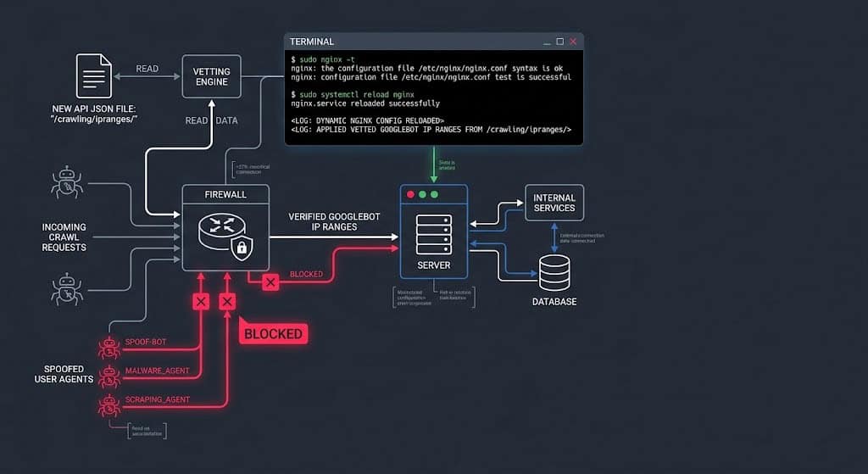Click the red X beside small BLOCKED label
The height and width of the screenshot is (474, 868).
pyautogui.click(x=270, y=282)
